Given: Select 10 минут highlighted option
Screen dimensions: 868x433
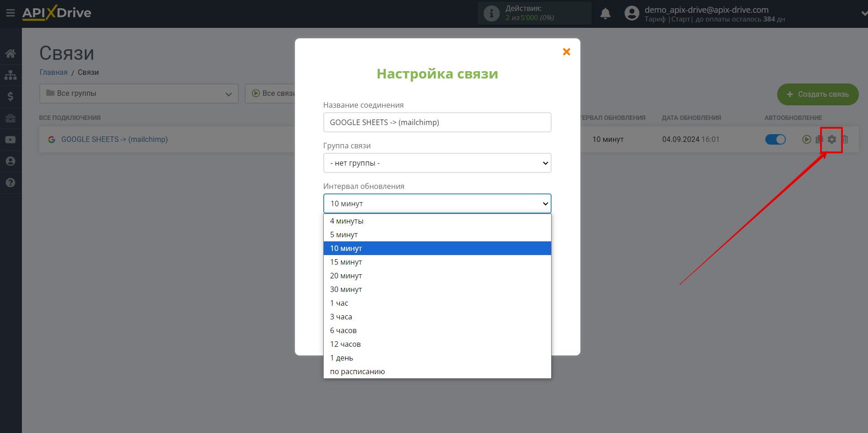Looking at the screenshot, I should [x=437, y=248].
